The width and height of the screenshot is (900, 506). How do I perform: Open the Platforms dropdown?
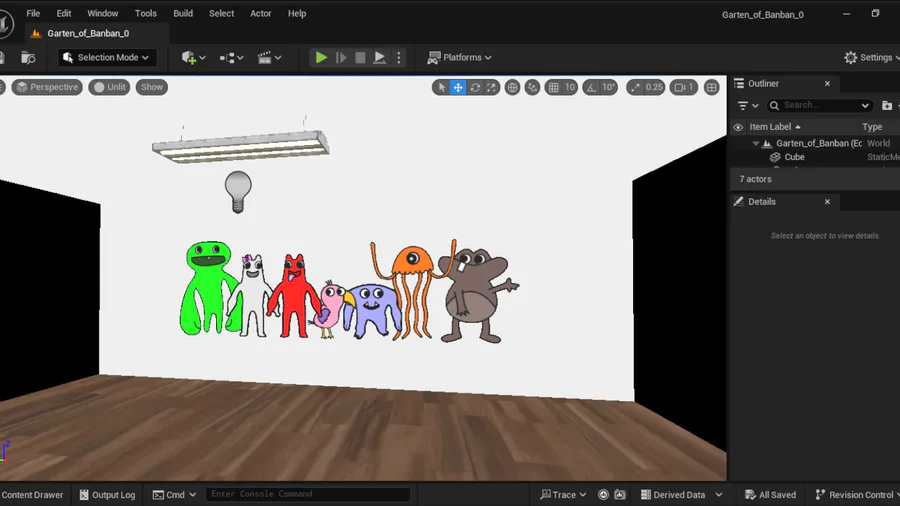[x=460, y=57]
